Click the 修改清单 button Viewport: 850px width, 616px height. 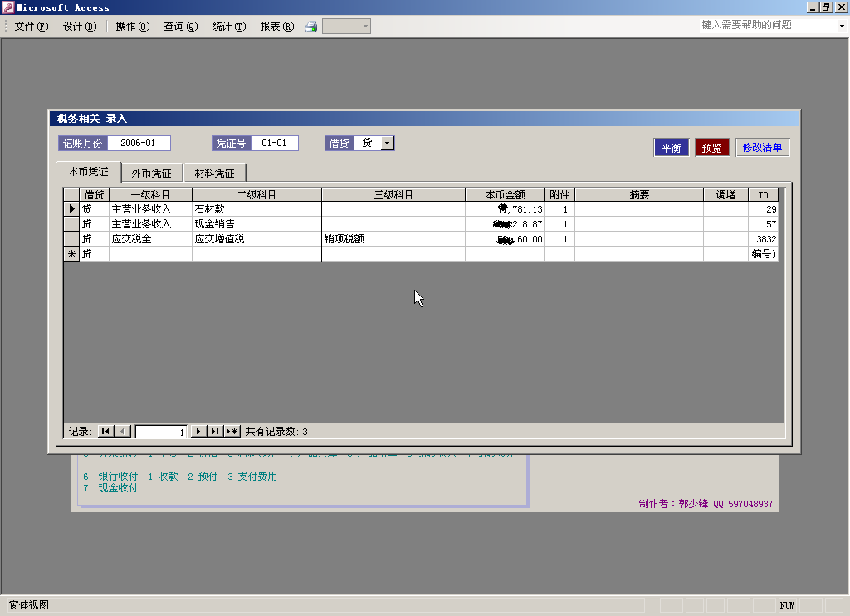click(762, 148)
